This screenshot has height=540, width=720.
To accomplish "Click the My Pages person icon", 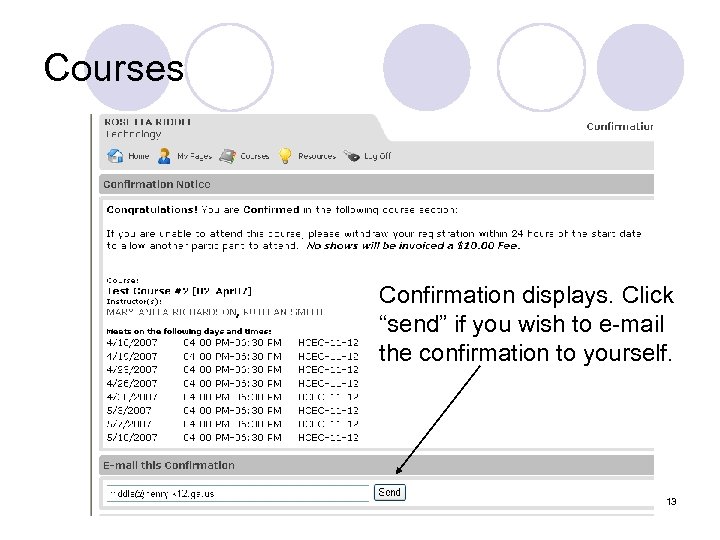I will click(164, 156).
